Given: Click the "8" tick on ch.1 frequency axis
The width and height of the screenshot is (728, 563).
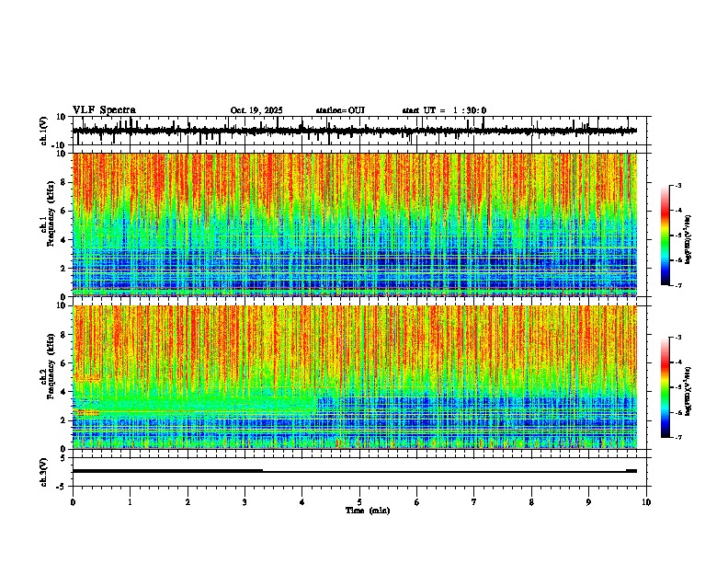Looking at the screenshot, I should click(x=63, y=182).
